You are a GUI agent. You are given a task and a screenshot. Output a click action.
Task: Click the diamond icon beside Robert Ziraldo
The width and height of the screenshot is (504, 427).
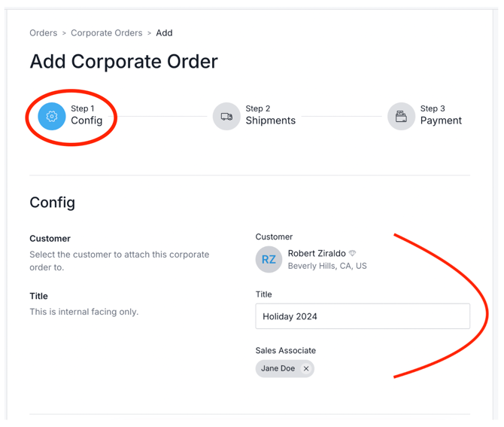(353, 254)
